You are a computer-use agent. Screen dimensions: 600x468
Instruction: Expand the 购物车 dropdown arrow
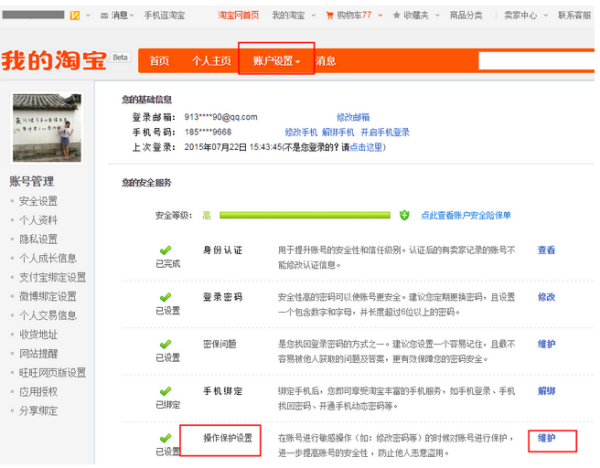pos(380,16)
